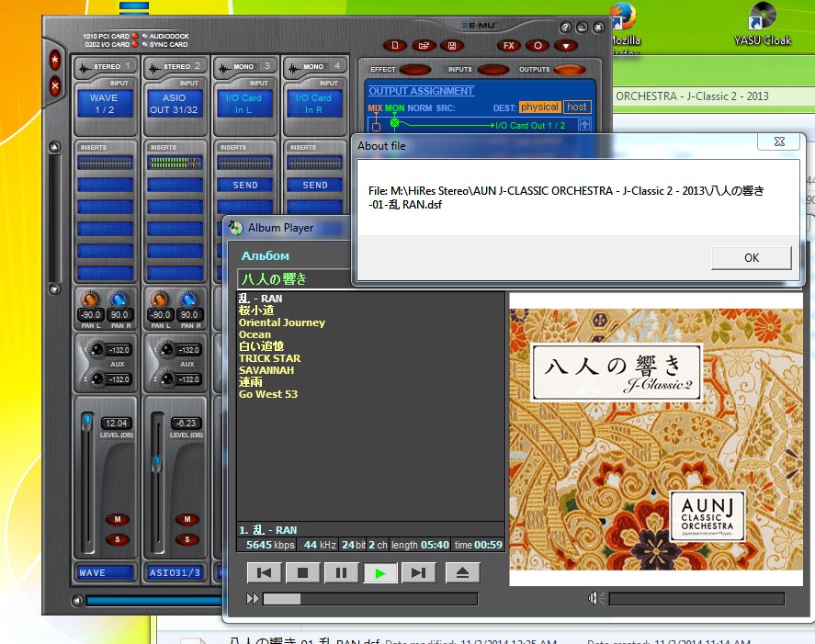Click the STEREO 2 strip header
Image resolution: width=815 pixels, height=644 pixels.
click(175, 66)
